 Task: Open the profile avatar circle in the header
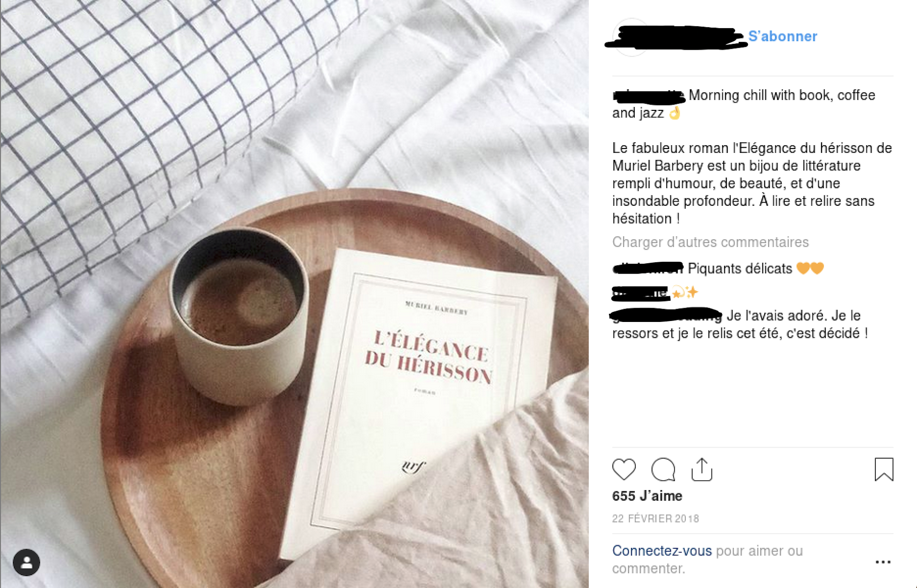631,37
